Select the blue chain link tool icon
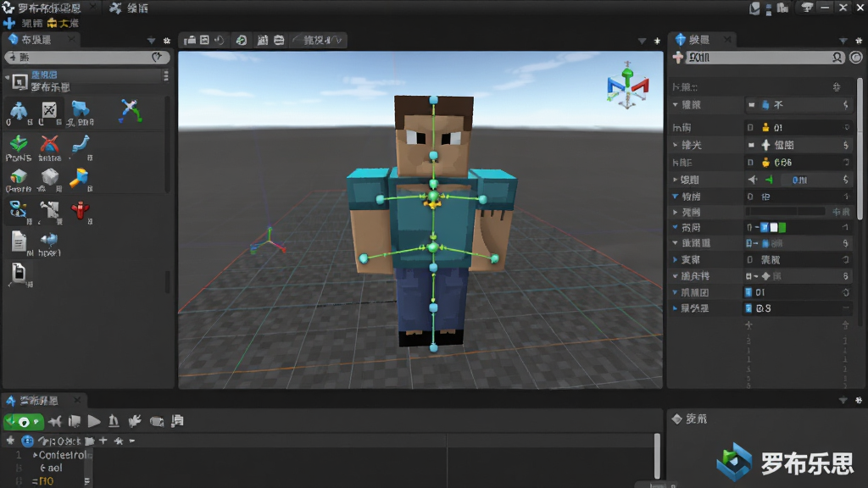Screen dimensions: 868x488 coord(19,209)
